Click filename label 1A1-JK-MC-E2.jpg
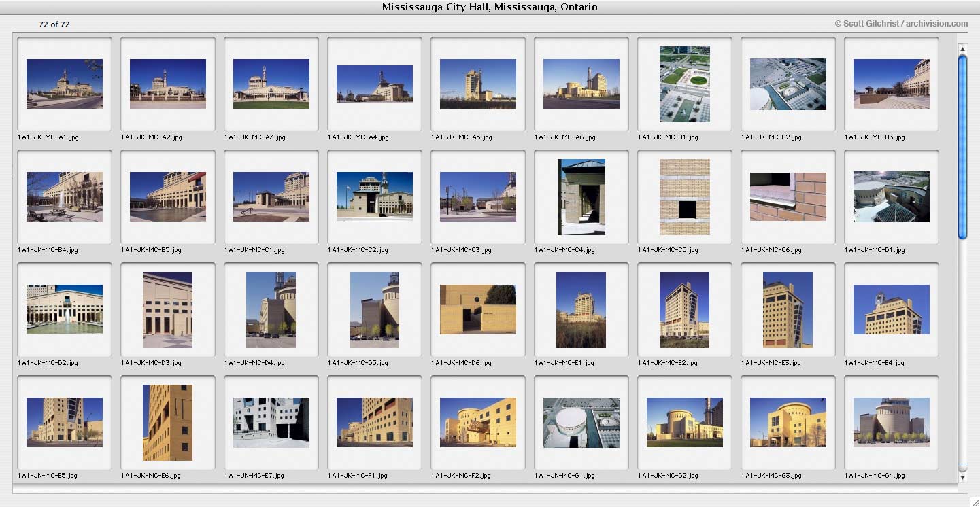Viewport: 980px width, 507px height. point(669,363)
